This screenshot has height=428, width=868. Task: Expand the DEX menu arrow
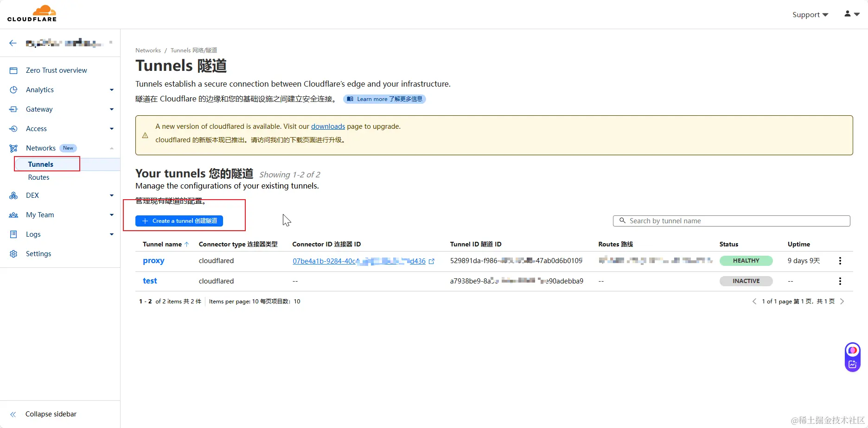click(112, 195)
